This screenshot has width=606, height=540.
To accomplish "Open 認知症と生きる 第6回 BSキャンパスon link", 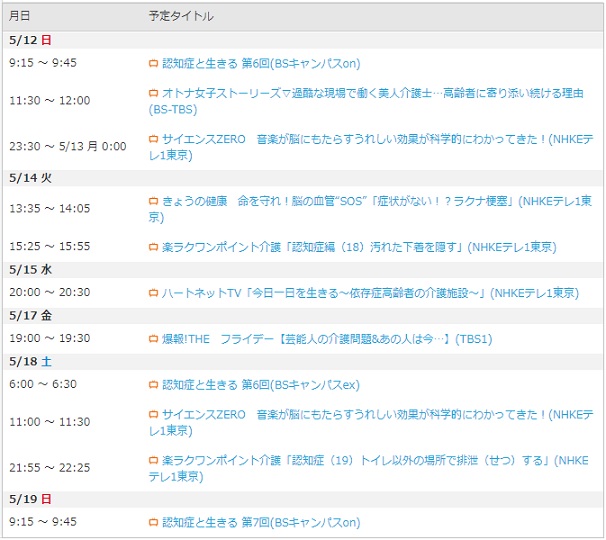I will click(x=261, y=63).
